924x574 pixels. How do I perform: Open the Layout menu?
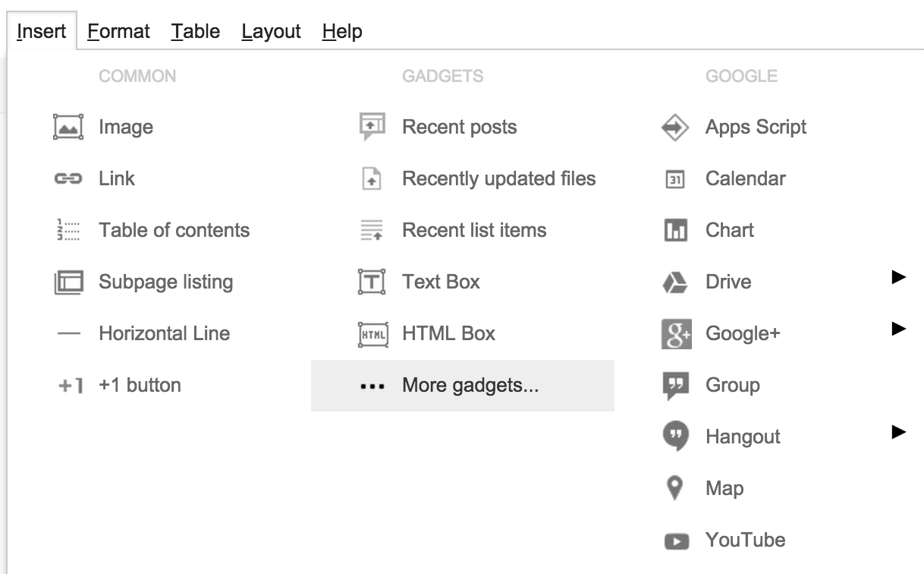[x=272, y=31]
